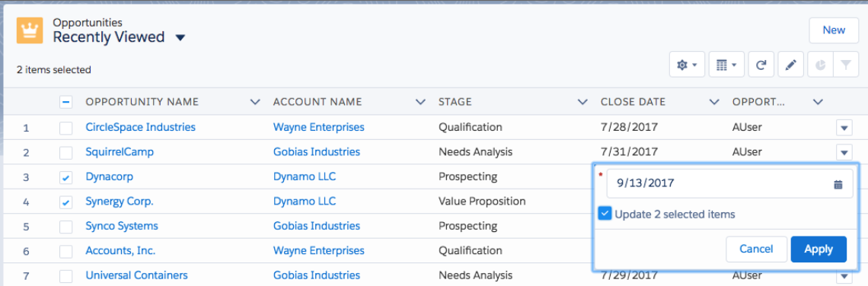Open the Recently Viewed list dropdown
Screen dimensions: 868x286
tap(180, 37)
